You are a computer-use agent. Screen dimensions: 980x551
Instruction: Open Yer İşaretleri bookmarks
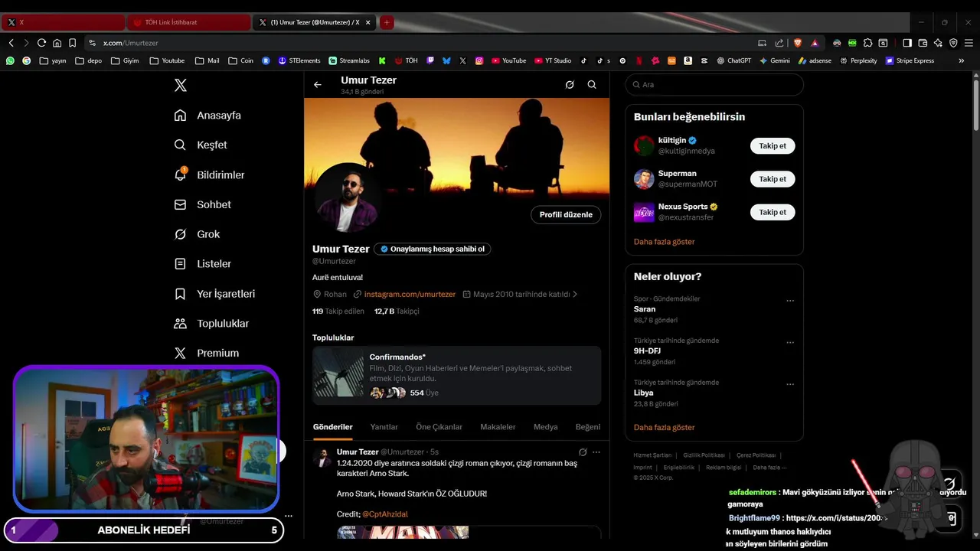click(214, 294)
